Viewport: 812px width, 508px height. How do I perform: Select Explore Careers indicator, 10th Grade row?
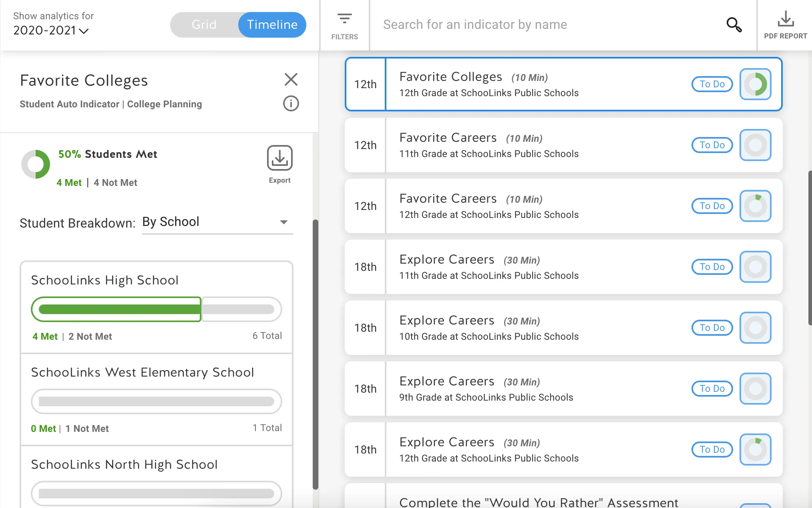pos(564,328)
